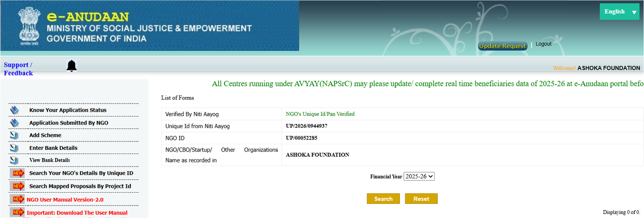Click the e-ANUDAAN logo text
This screenshot has height=218, width=644.
[88, 17]
